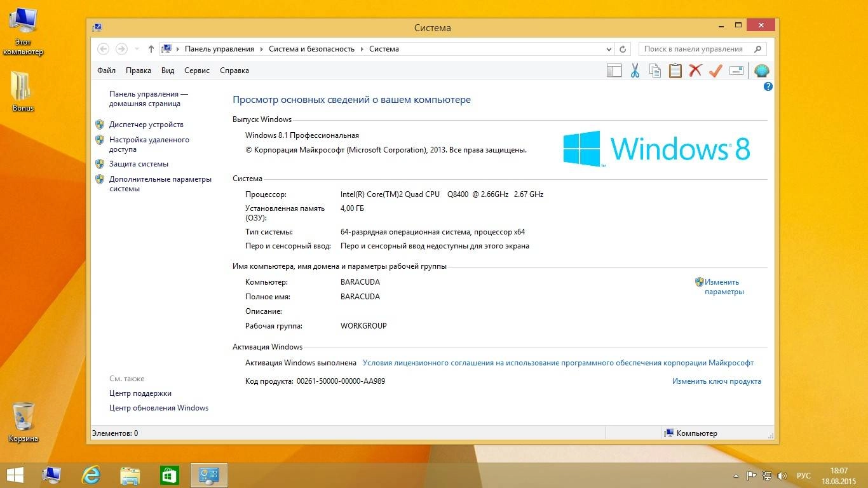Open Центр поддержки link

click(x=140, y=393)
